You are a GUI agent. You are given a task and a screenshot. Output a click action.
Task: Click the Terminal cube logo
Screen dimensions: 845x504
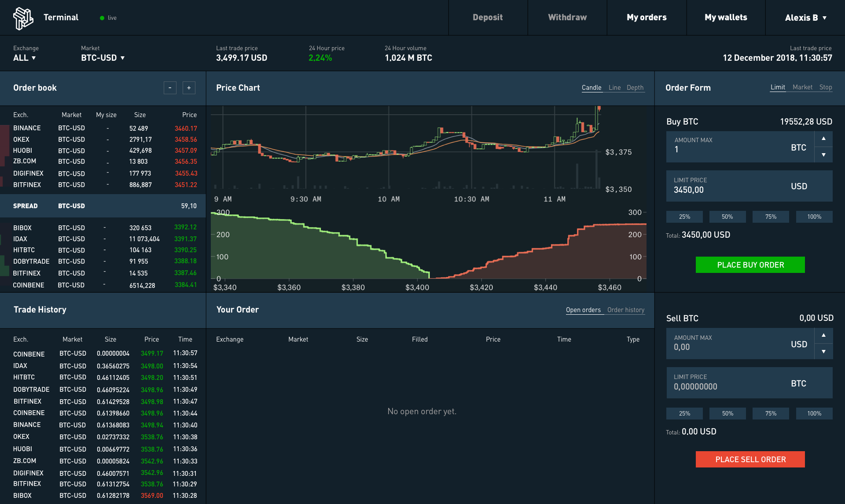point(23,18)
